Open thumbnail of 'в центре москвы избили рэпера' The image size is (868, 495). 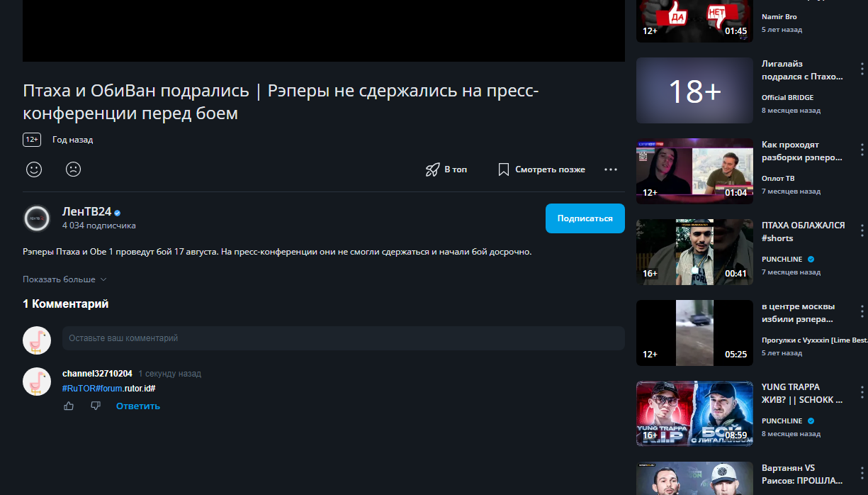click(x=694, y=333)
